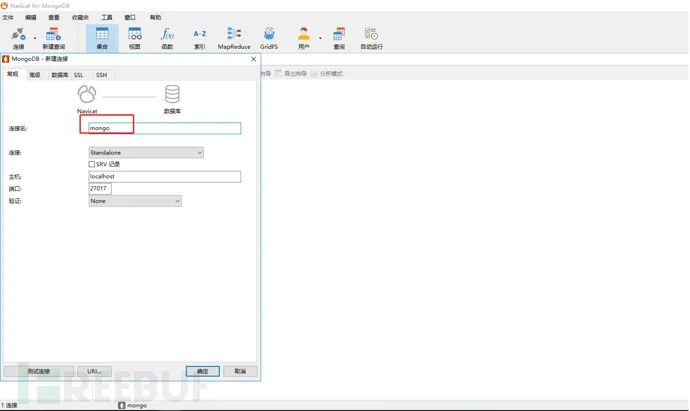
Task: Open the 收藏夹 menu
Action: coord(80,17)
